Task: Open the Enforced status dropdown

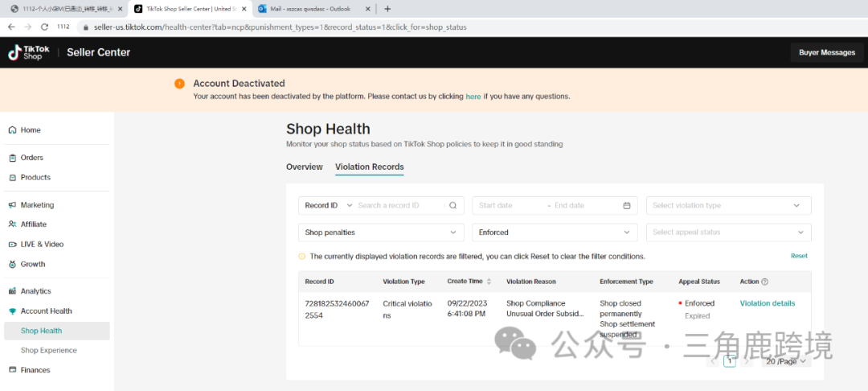Action: (555, 233)
